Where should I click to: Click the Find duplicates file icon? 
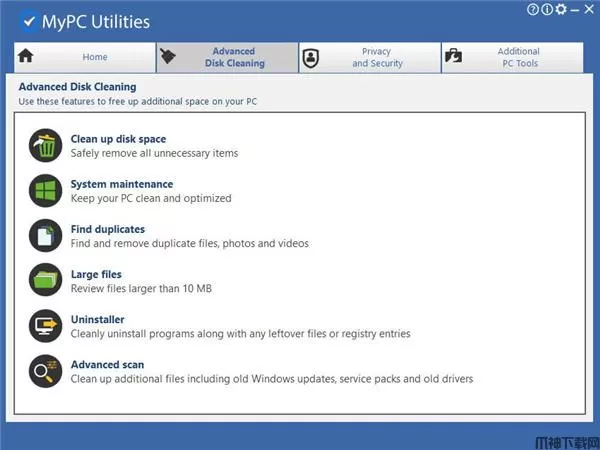coord(44,236)
